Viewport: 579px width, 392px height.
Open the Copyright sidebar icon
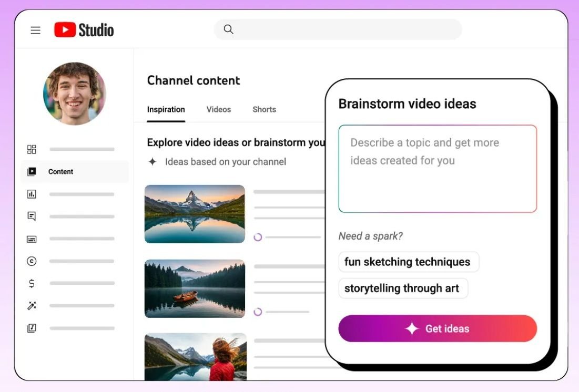coord(32,261)
